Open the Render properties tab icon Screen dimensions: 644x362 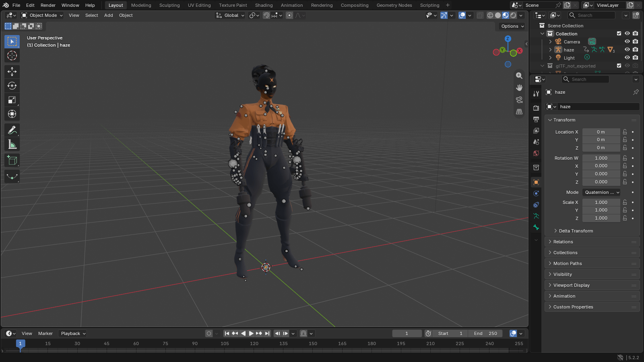tap(536, 108)
